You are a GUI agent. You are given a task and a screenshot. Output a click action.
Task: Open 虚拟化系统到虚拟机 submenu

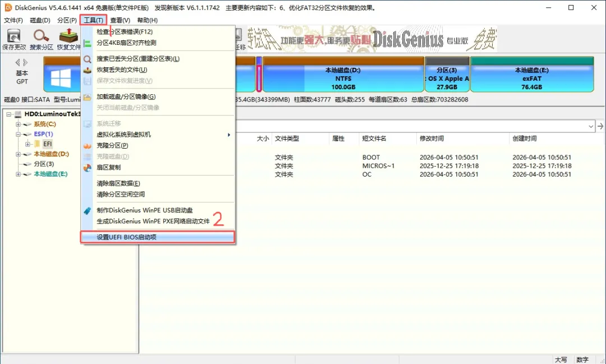click(158, 135)
